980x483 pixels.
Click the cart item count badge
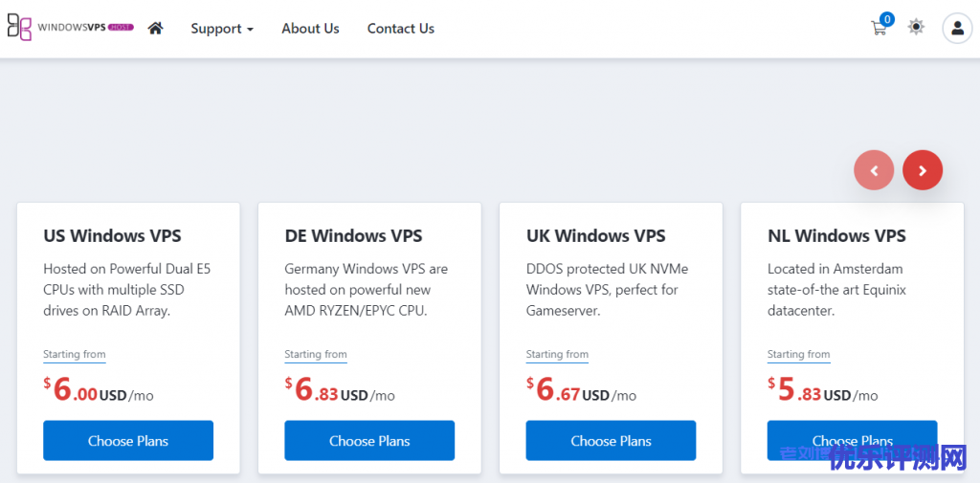pos(887,18)
